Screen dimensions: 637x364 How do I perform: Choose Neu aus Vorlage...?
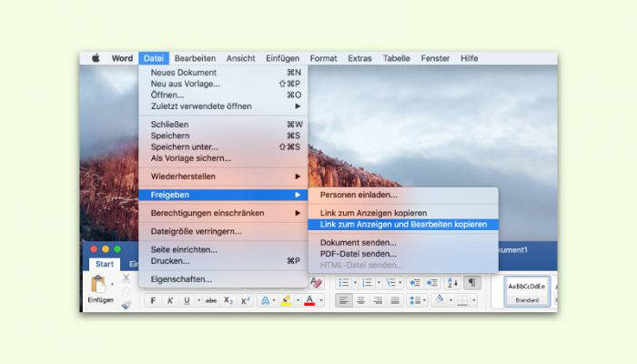[223, 84]
